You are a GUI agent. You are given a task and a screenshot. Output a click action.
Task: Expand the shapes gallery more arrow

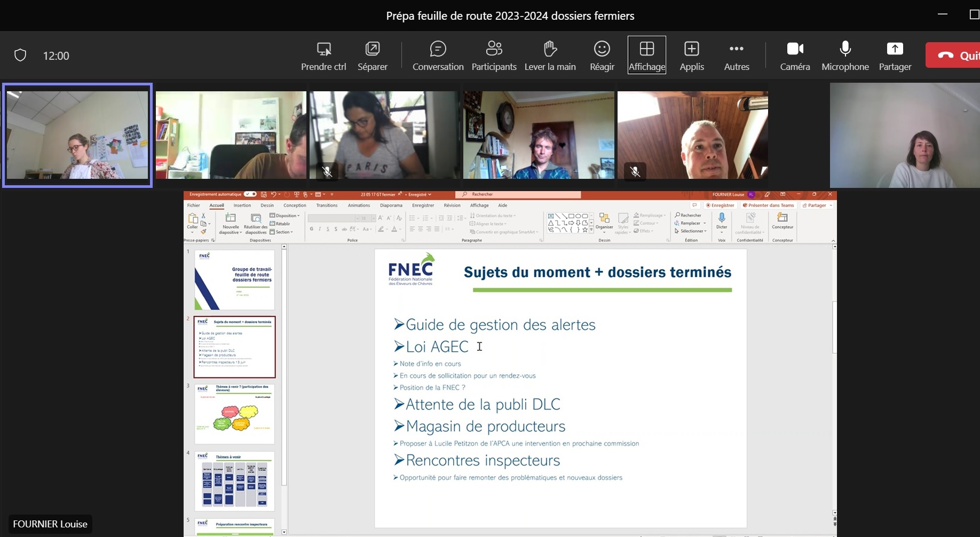click(591, 230)
